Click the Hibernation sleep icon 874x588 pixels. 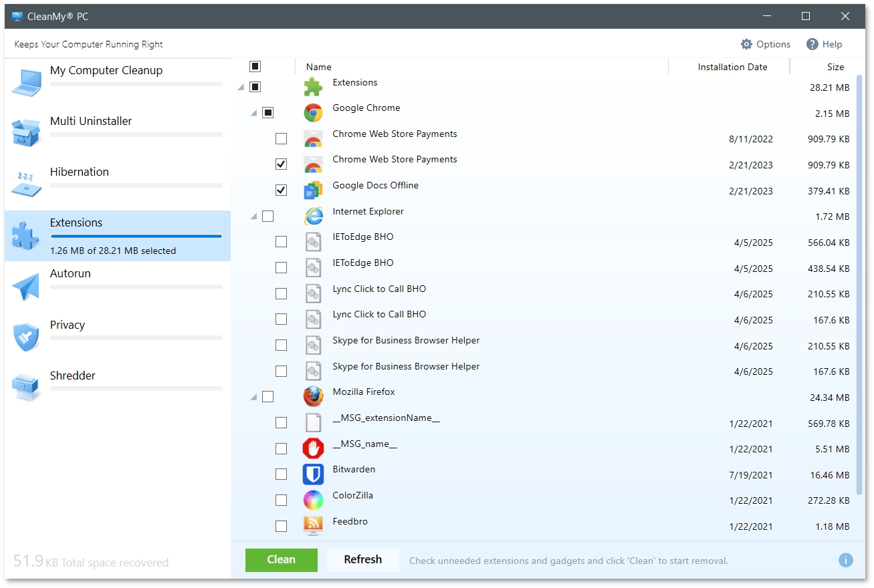(x=26, y=184)
